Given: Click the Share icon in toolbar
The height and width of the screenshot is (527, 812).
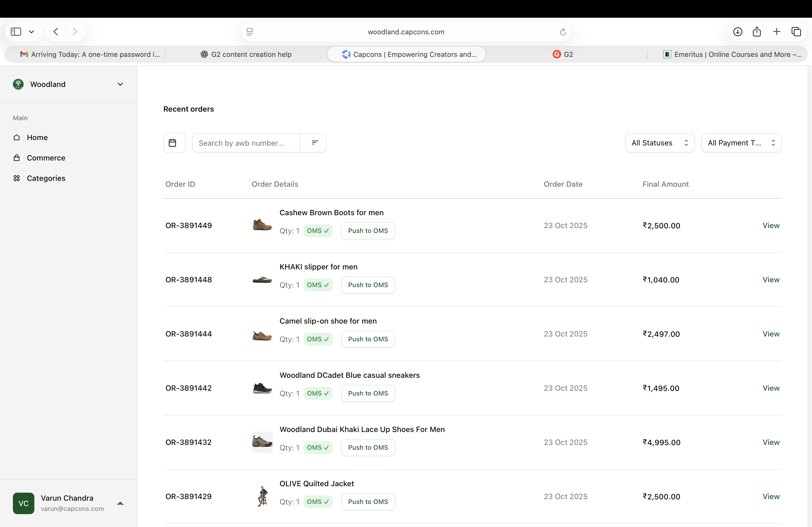Looking at the screenshot, I should (756, 32).
